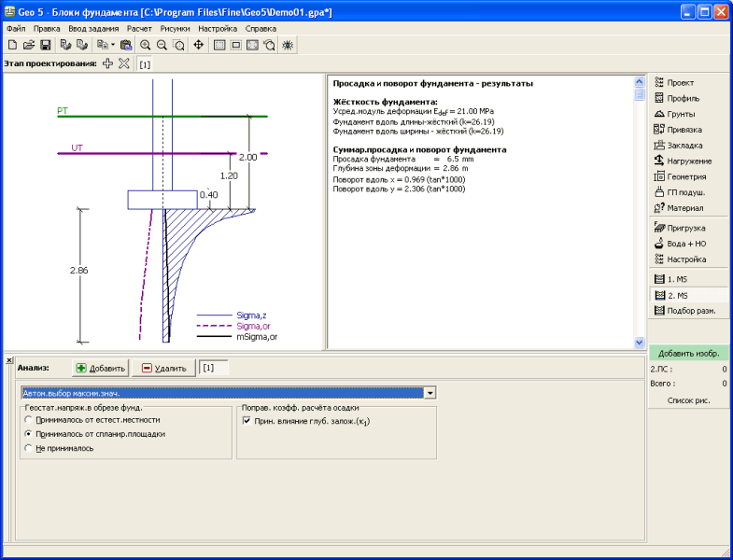Open the copy toolbar dropdown arrow

click(113, 45)
